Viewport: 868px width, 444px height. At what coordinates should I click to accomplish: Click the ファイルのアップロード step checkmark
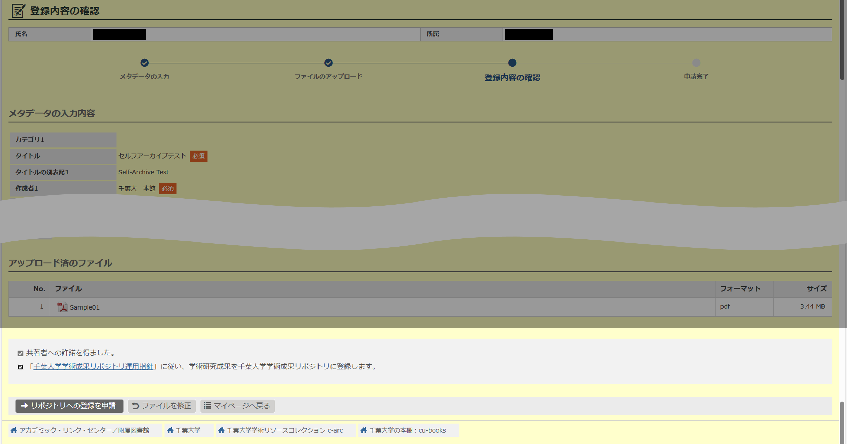click(x=329, y=63)
